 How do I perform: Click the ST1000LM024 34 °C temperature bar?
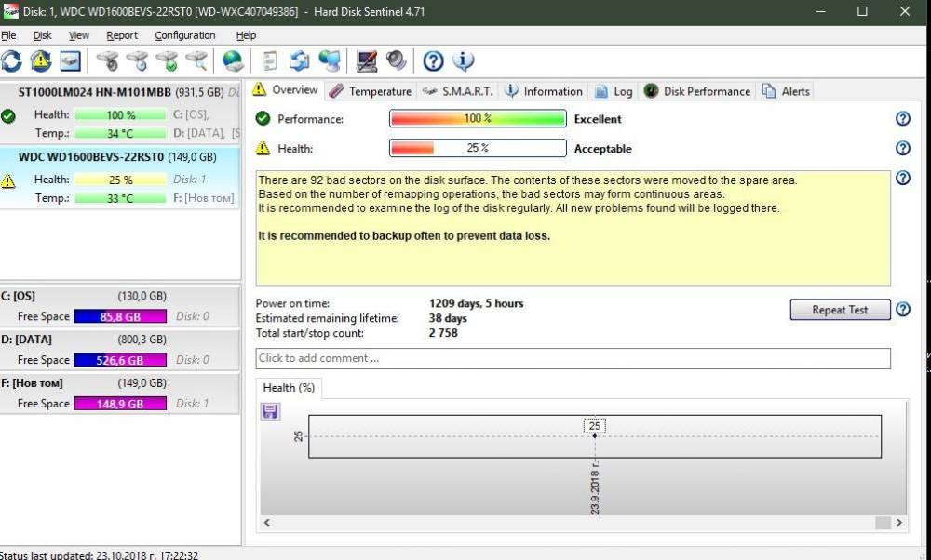120,133
